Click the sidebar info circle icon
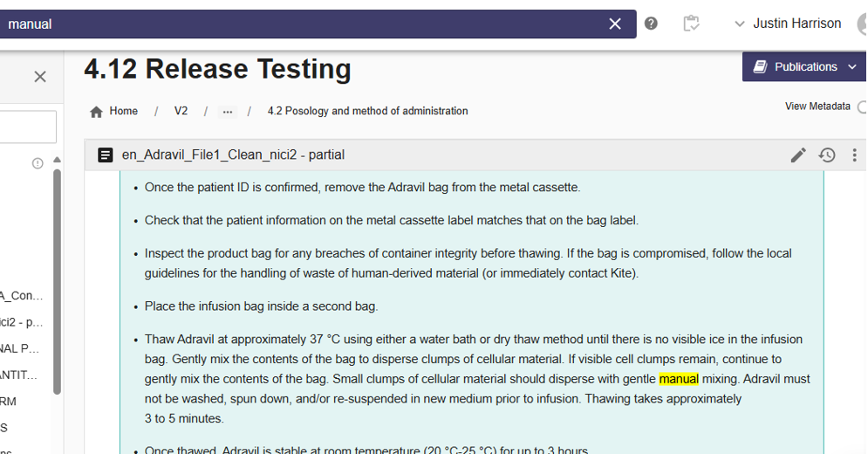This screenshot has width=868, height=454. pos(38,163)
